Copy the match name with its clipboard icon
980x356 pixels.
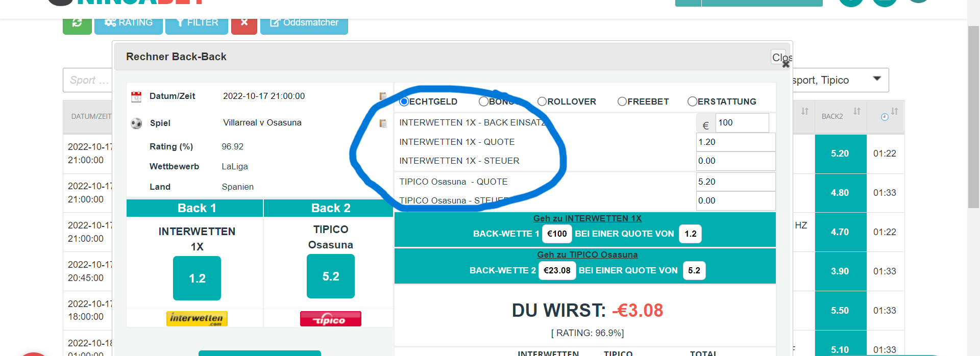(383, 123)
